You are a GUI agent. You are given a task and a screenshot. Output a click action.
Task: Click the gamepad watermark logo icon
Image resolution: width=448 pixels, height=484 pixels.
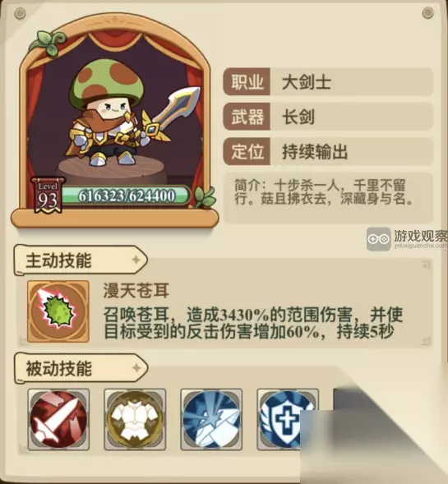(x=378, y=239)
